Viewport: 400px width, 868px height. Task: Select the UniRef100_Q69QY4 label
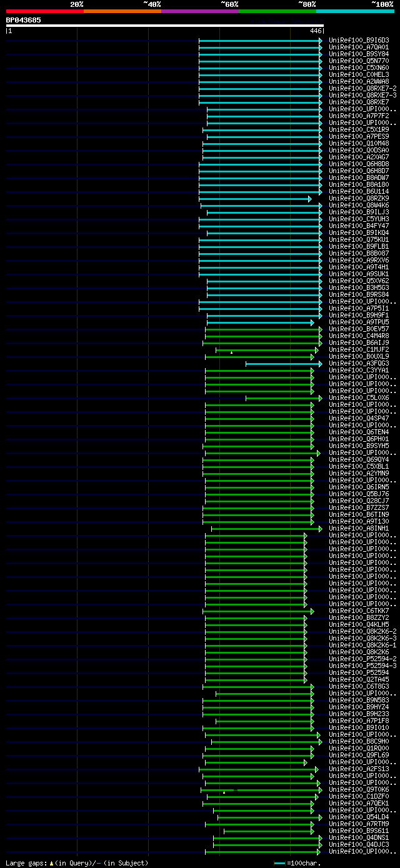click(x=359, y=460)
